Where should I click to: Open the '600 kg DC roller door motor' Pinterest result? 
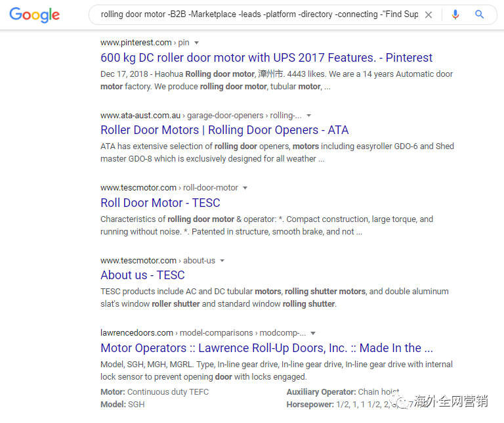[x=266, y=58]
